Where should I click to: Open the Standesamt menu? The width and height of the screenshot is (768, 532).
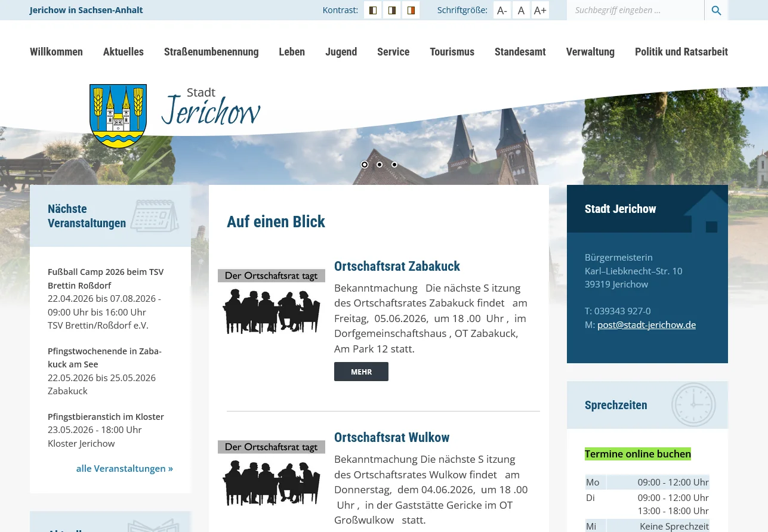(x=520, y=52)
